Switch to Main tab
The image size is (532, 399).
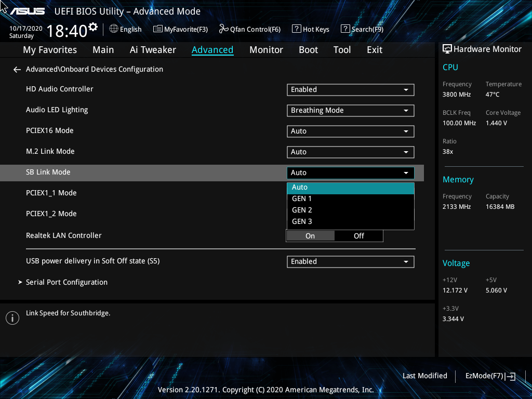click(x=103, y=50)
